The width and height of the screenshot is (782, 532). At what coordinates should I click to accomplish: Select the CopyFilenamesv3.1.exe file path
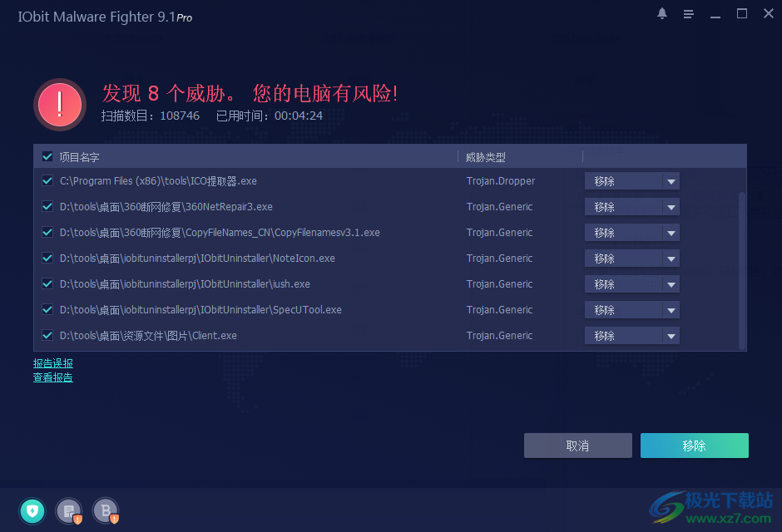point(220,233)
